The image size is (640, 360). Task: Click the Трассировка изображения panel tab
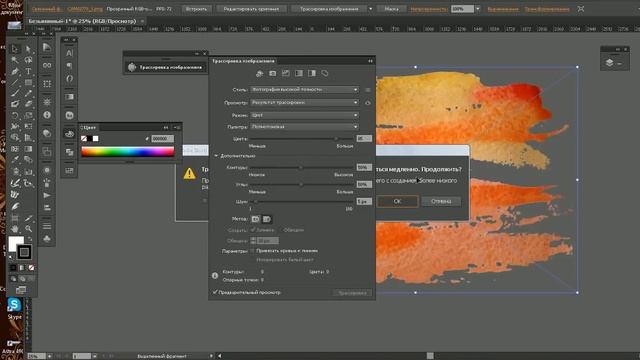point(243,61)
